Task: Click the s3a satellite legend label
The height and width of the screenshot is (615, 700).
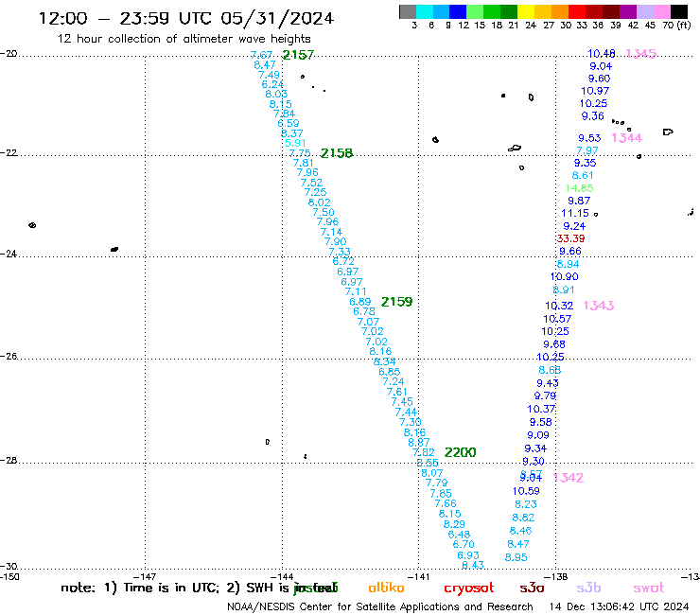Action: tap(532, 588)
